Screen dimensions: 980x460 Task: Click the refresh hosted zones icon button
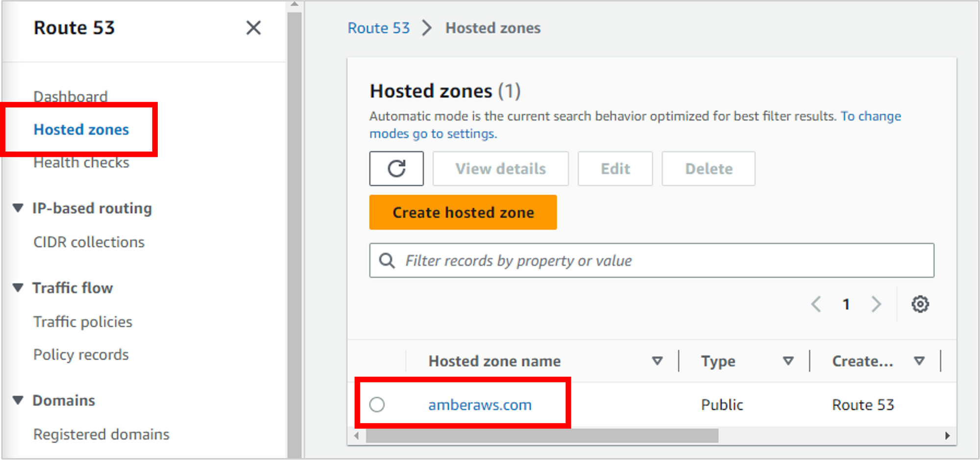point(396,169)
